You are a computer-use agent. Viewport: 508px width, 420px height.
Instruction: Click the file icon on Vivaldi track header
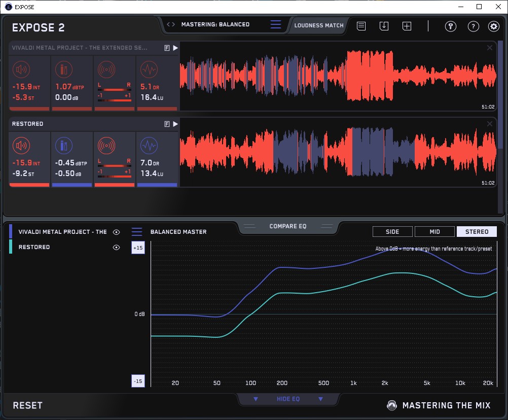point(167,48)
